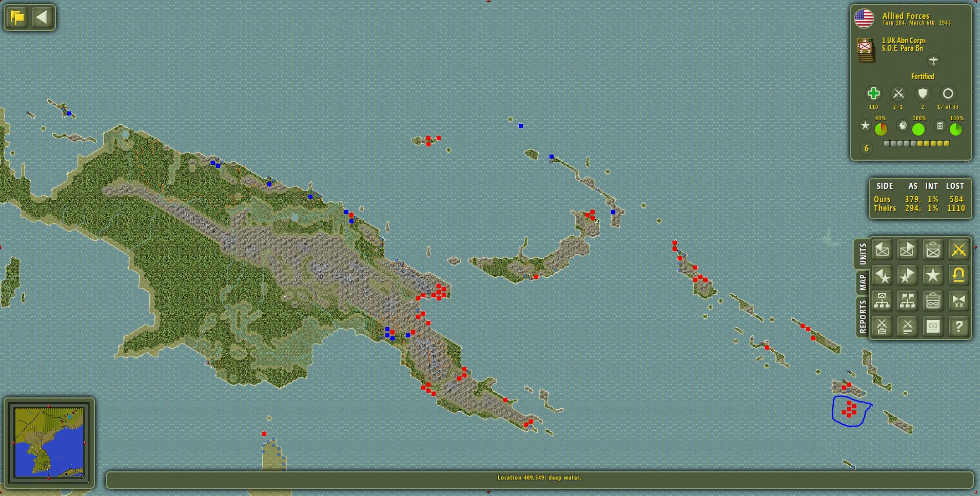Image resolution: width=980 pixels, height=496 pixels.
Task: Click the plain star button
Action: click(x=933, y=275)
